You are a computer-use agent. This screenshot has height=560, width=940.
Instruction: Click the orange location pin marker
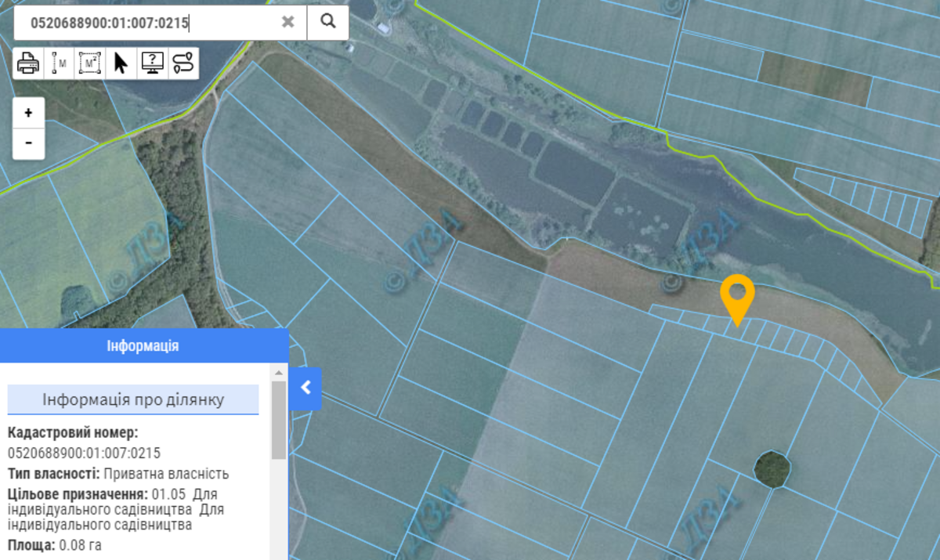point(737,295)
